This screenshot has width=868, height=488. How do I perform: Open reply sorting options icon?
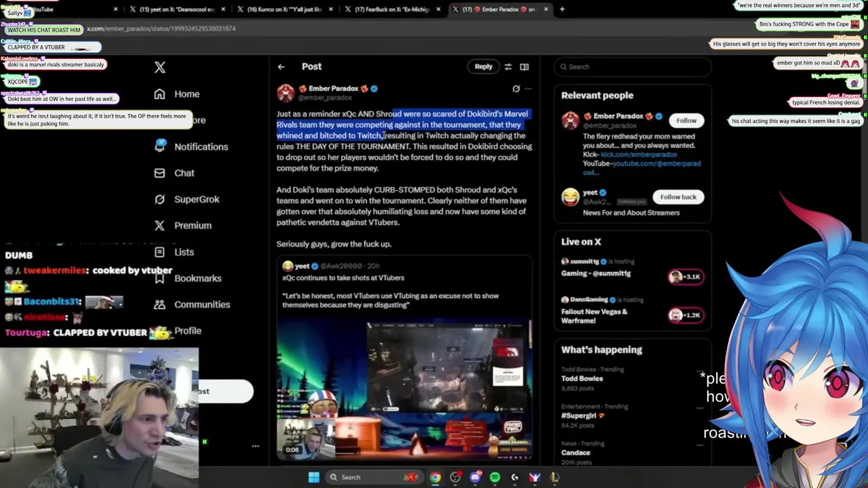[508, 66]
